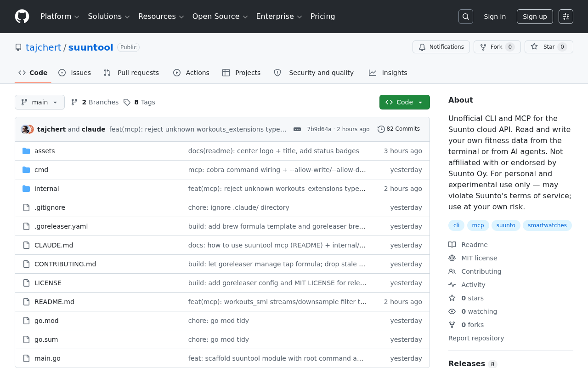Click the go.mod file icon
Screen dimensions: 588x368
(x=26, y=321)
